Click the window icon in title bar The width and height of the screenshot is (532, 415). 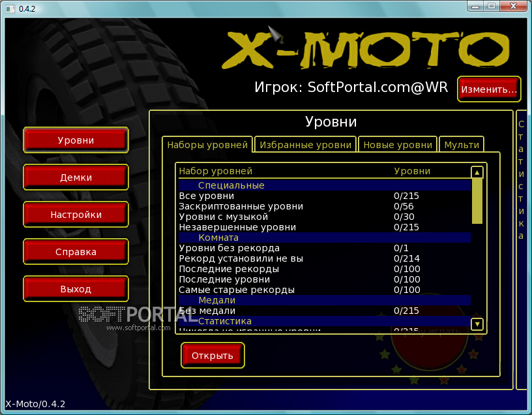pos(10,9)
